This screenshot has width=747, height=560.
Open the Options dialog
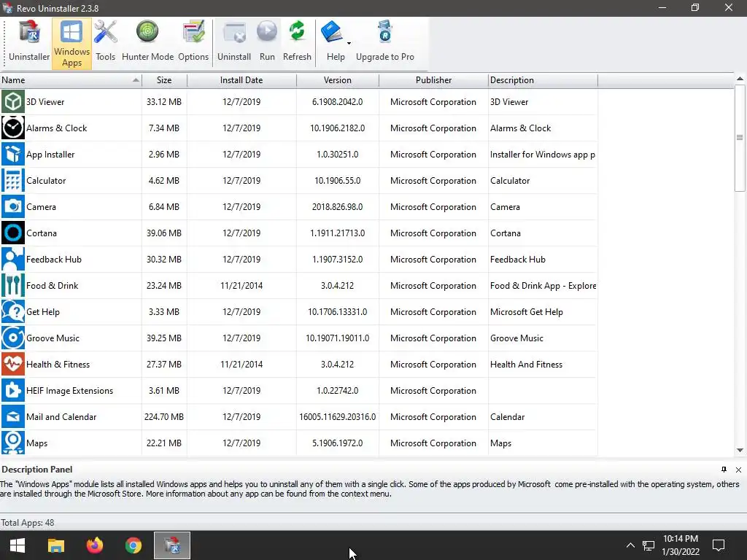click(x=193, y=43)
